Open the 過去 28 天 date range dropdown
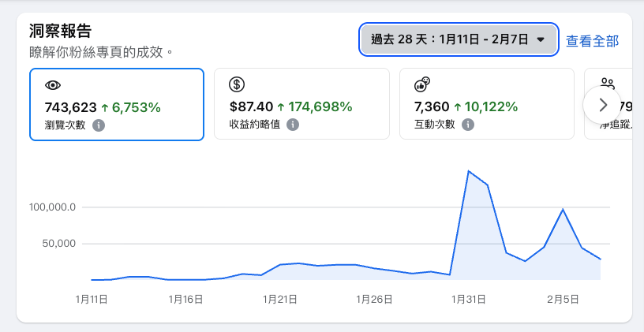Viewport: 644px width, 332px height. pos(459,39)
